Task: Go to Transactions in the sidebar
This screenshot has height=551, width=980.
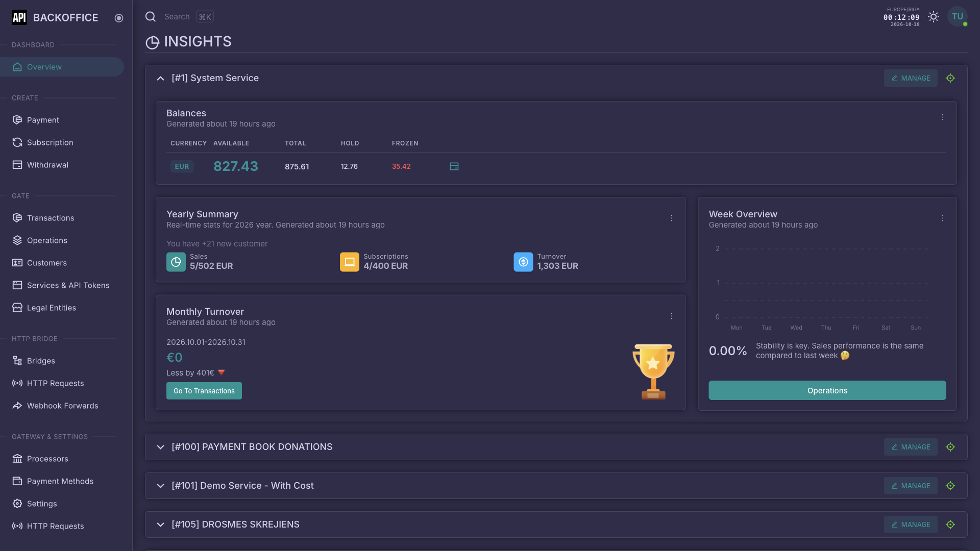Action: pyautogui.click(x=62, y=218)
